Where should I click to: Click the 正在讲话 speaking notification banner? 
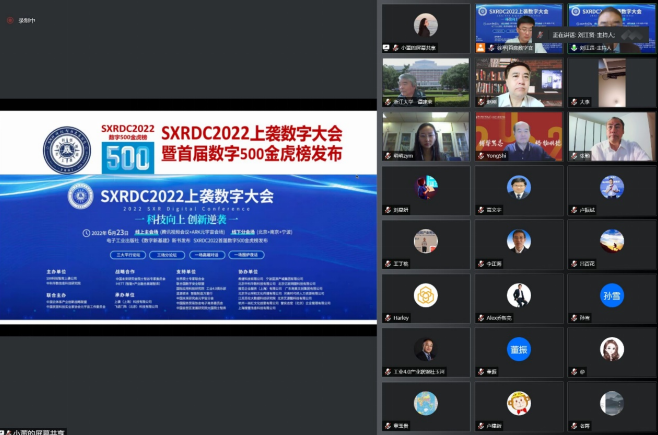[x=590, y=35]
